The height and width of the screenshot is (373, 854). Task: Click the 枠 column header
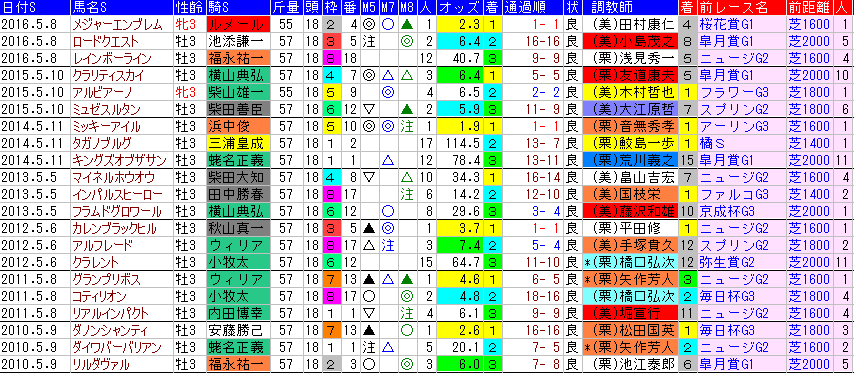point(332,8)
